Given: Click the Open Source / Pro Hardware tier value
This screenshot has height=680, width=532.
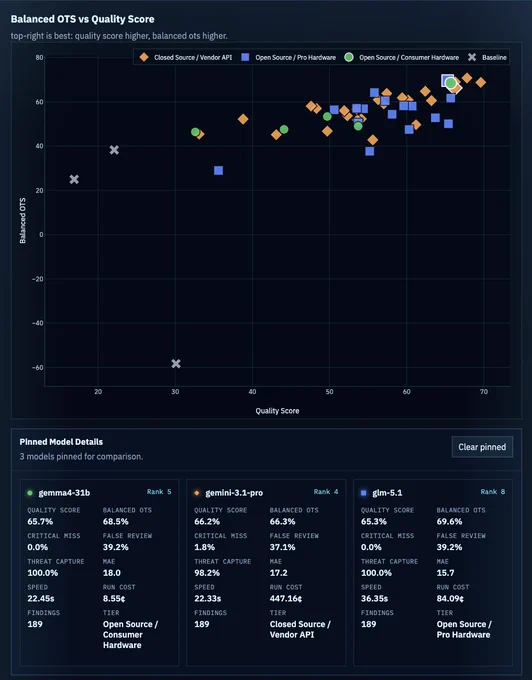Looking at the screenshot, I should coord(464,629).
